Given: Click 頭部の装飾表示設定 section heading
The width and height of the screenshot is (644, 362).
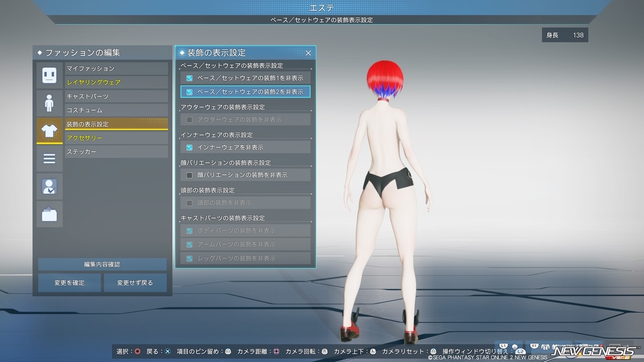Looking at the screenshot, I should click(208, 191).
